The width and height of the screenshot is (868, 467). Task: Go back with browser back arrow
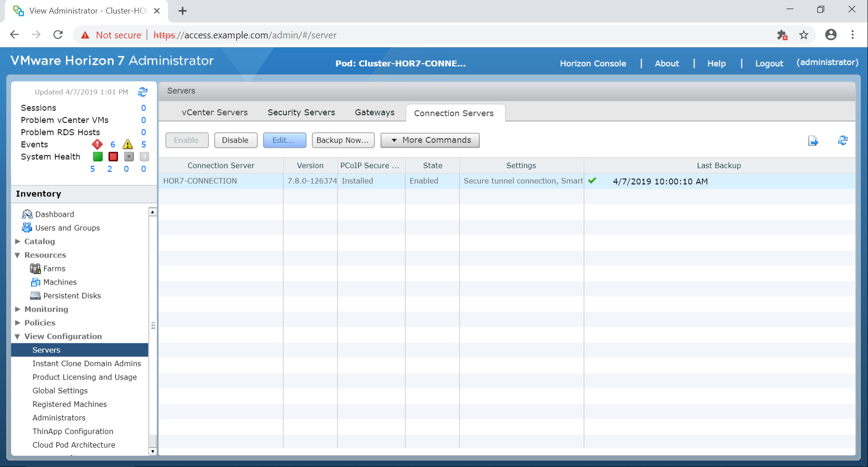(14, 35)
